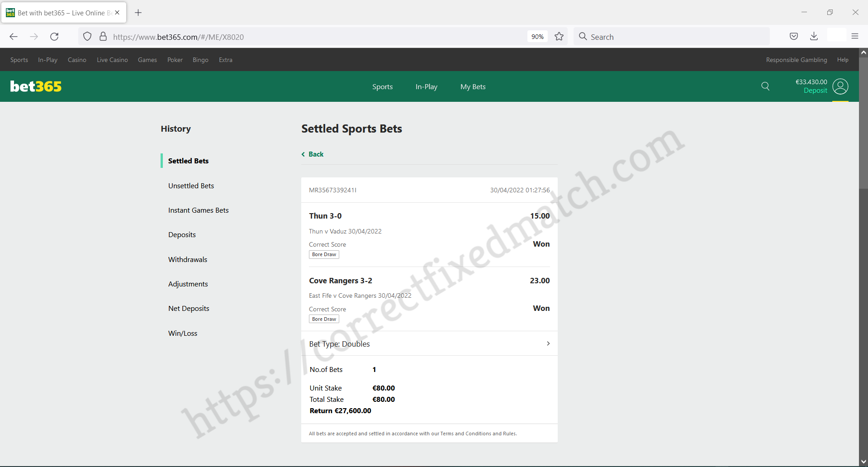Open the save-to-pocket icon
The width and height of the screenshot is (868, 467).
tap(793, 36)
